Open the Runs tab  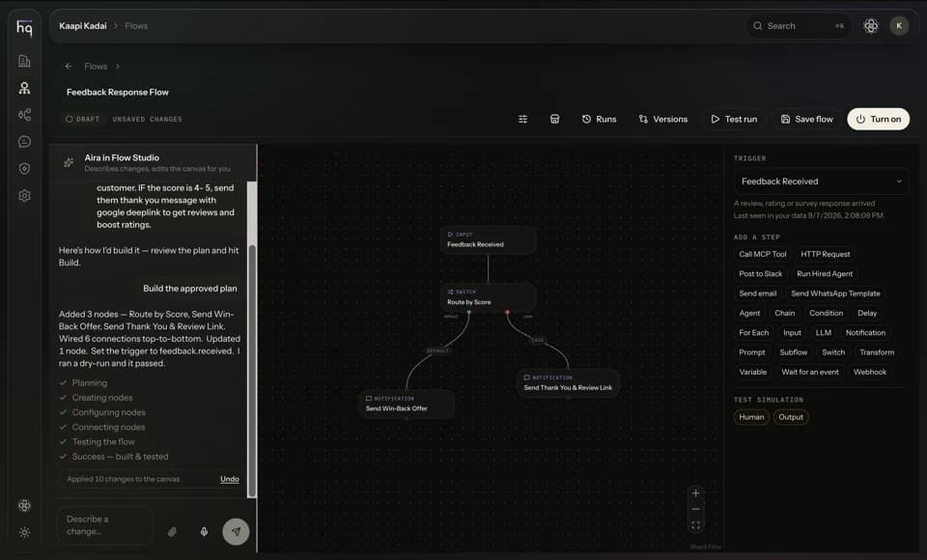(x=599, y=119)
